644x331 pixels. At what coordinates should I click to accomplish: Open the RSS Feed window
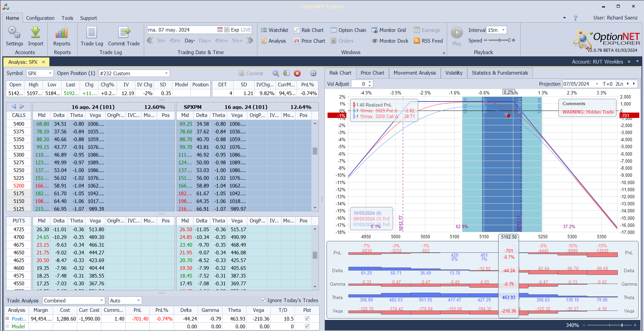point(428,41)
